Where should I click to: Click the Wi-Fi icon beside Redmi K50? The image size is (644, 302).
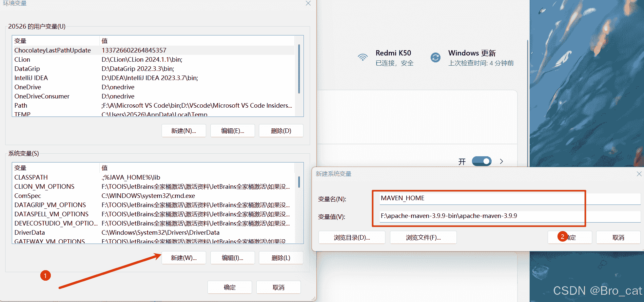click(x=362, y=57)
